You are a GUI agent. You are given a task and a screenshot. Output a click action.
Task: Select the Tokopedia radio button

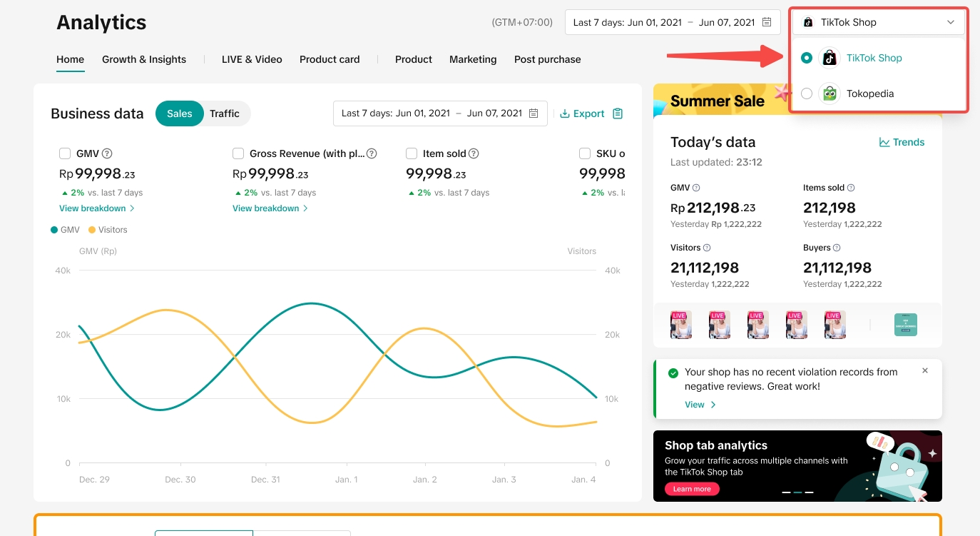pyautogui.click(x=807, y=93)
